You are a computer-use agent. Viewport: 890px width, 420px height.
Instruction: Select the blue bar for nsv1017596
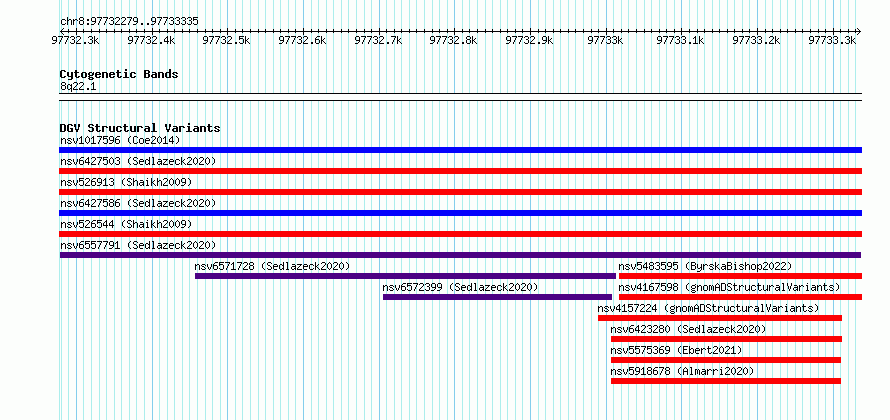(x=460, y=150)
